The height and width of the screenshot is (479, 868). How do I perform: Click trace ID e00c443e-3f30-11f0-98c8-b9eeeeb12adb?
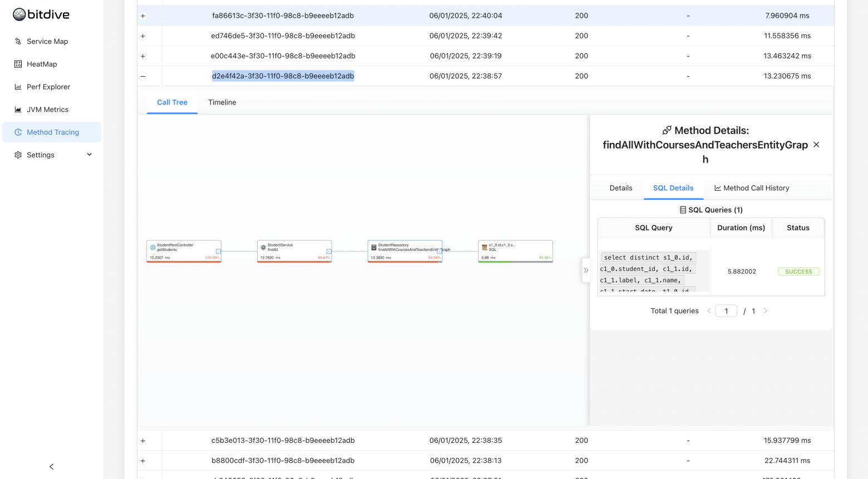[283, 56]
